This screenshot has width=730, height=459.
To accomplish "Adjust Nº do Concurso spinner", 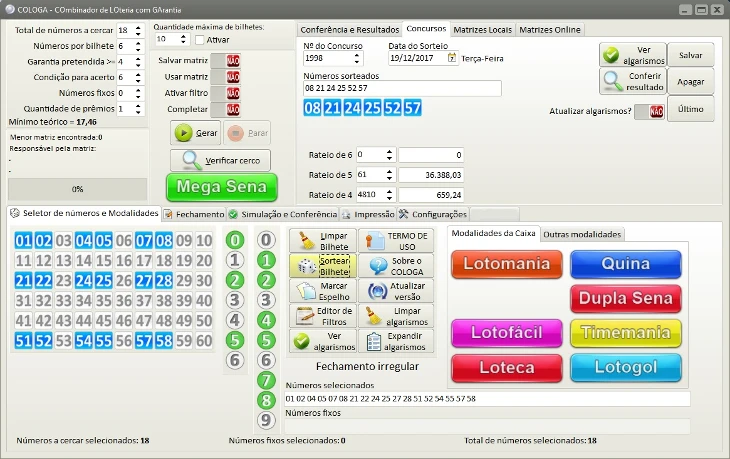I will 357,58.
